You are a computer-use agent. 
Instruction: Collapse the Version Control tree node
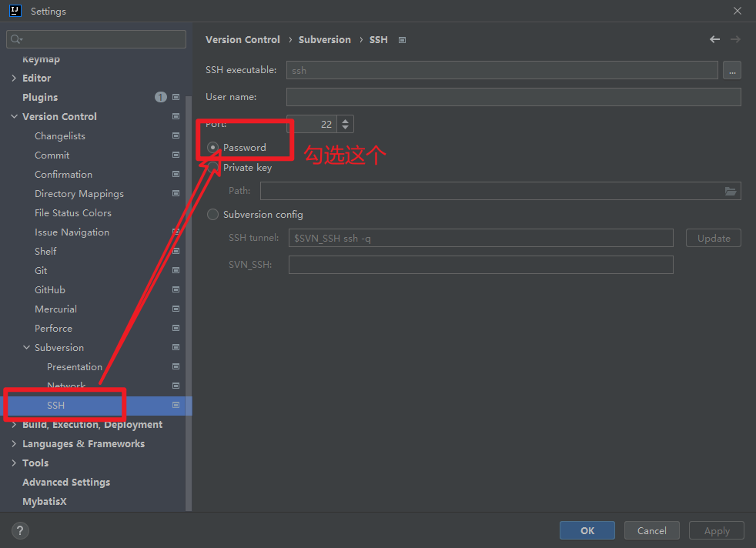point(14,116)
